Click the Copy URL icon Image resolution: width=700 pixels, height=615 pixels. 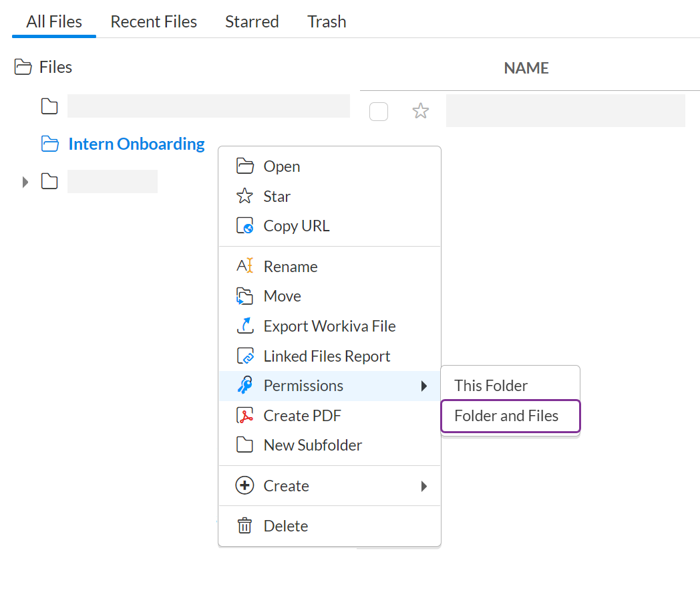(245, 226)
